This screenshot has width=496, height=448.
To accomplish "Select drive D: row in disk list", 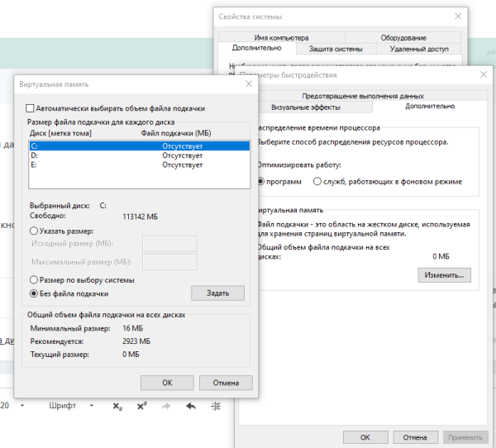I will point(139,155).
